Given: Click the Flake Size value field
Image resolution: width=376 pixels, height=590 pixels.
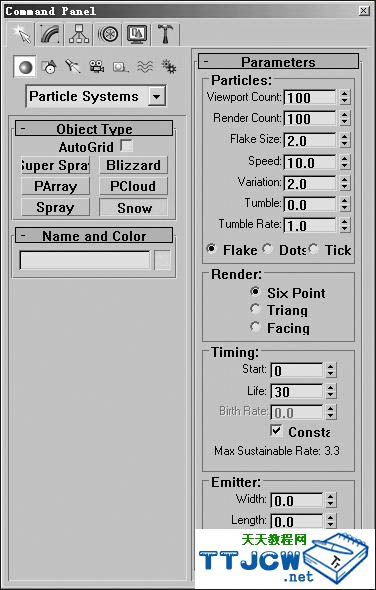Looking at the screenshot, I should [309, 141].
